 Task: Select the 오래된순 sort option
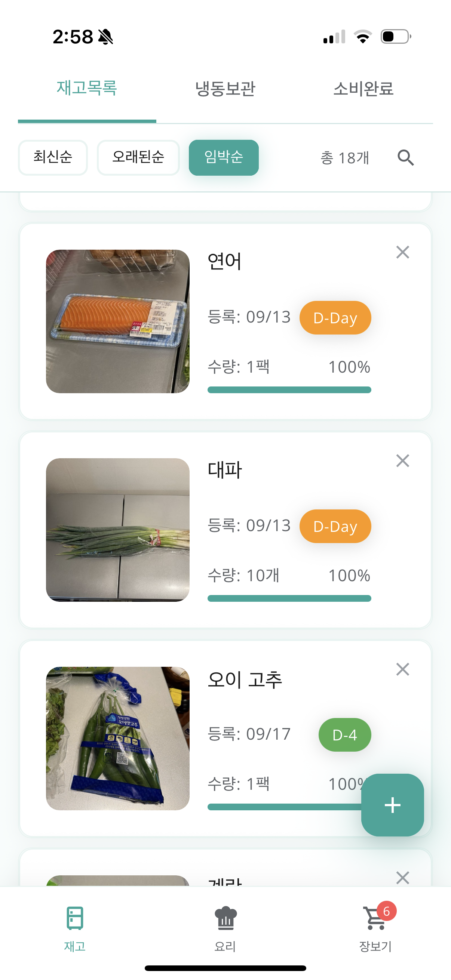138,157
